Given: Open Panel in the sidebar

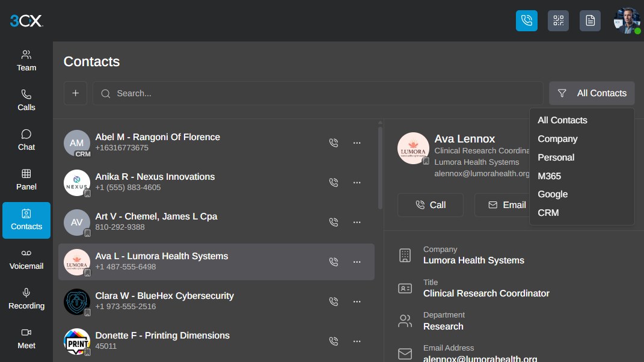Looking at the screenshot, I should point(26,180).
